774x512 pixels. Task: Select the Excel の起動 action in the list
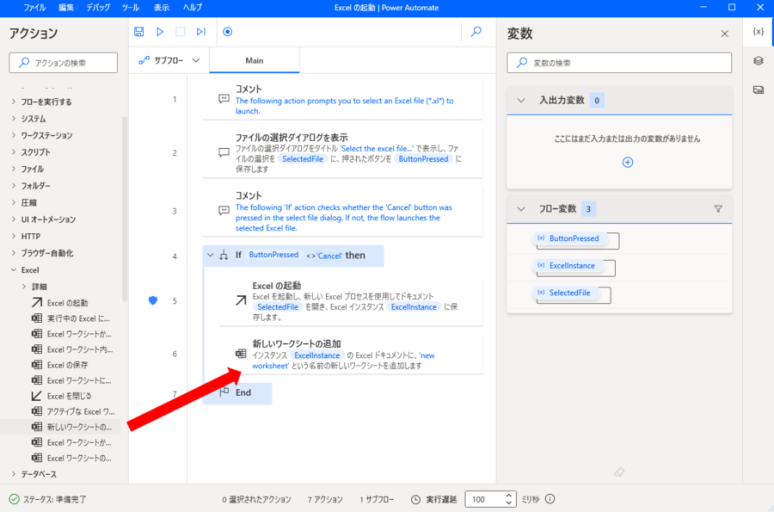[x=68, y=303]
